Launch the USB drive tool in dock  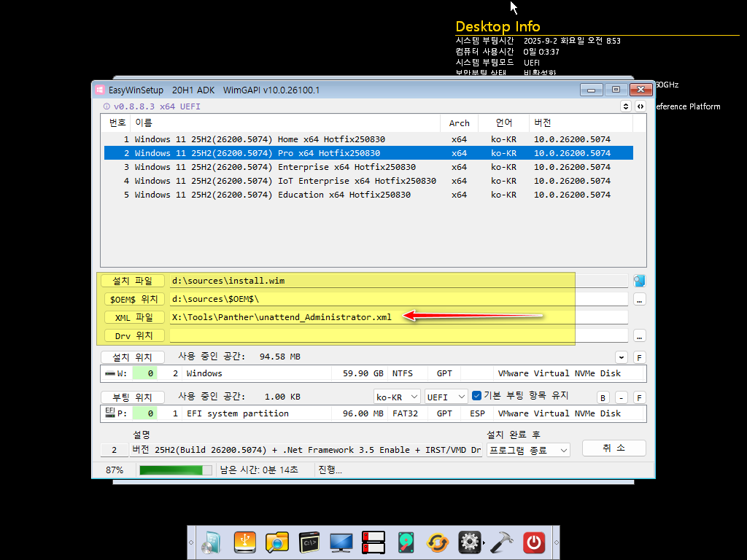pos(245,542)
